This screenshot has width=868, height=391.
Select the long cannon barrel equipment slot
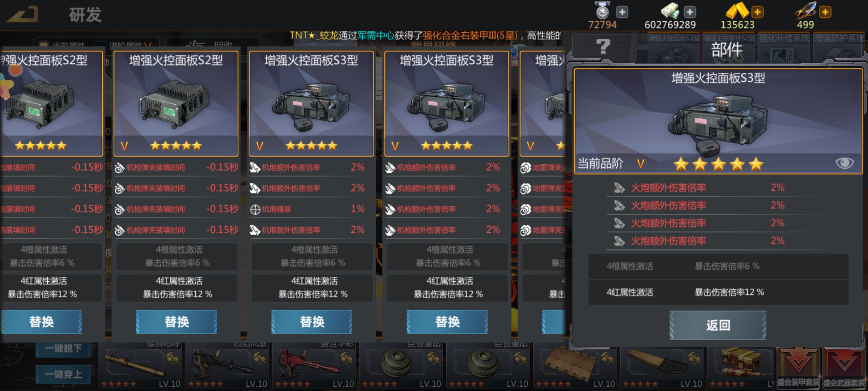[x=140, y=366]
